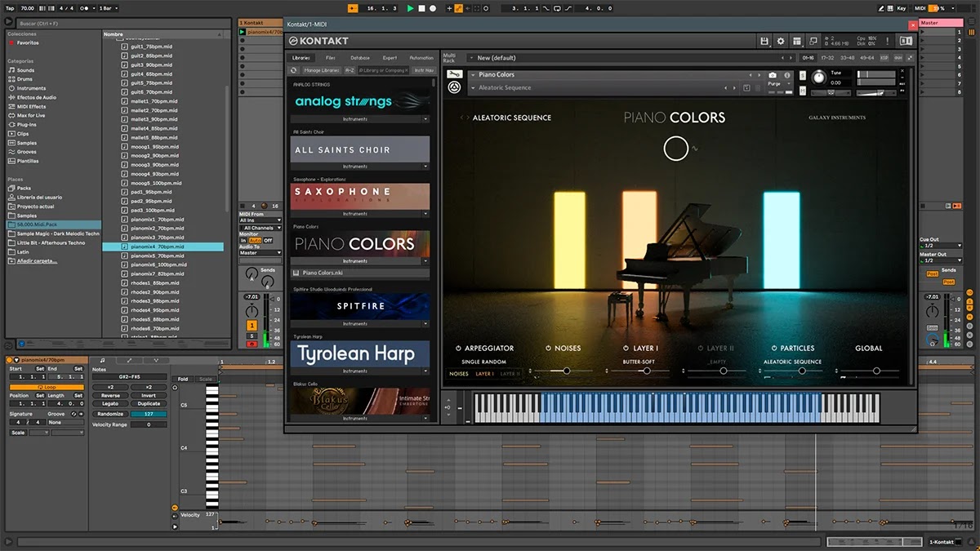This screenshot has height=551, width=980.
Task: Click the Legato button
Action: (110, 404)
